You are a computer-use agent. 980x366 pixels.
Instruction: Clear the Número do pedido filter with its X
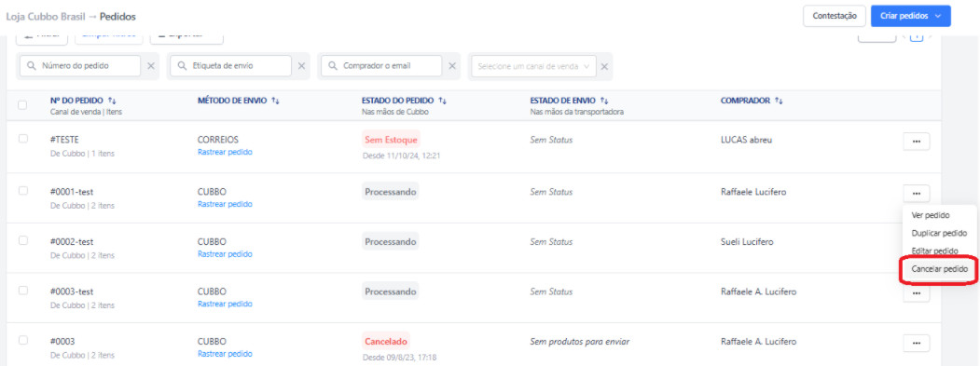[151, 66]
